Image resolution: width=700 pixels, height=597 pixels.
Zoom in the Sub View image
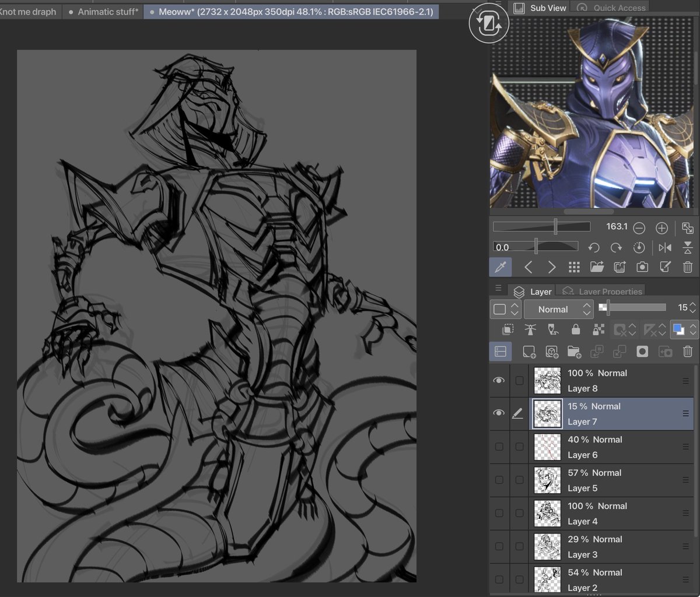click(661, 228)
